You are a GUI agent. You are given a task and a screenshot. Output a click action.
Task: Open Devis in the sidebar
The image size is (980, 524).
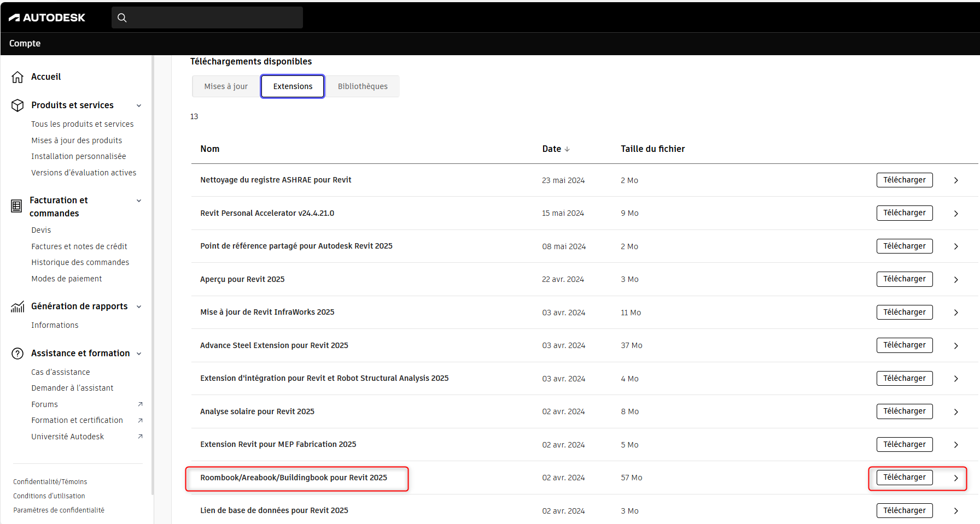tap(41, 230)
